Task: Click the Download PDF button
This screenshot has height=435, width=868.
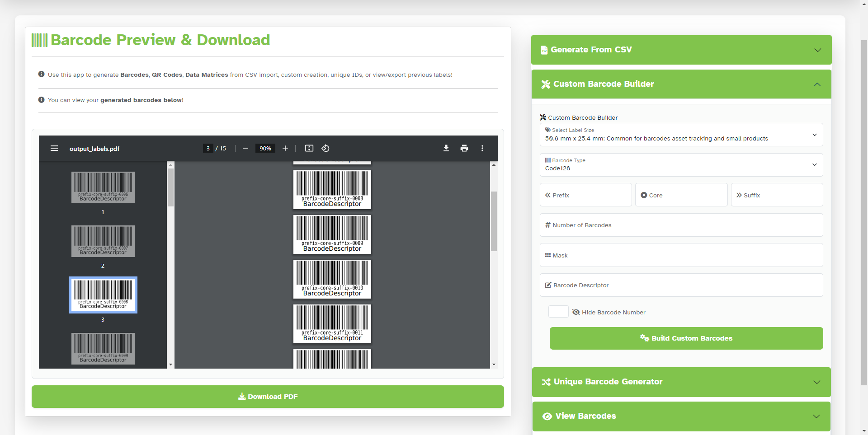Action: pyautogui.click(x=268, y=397)
